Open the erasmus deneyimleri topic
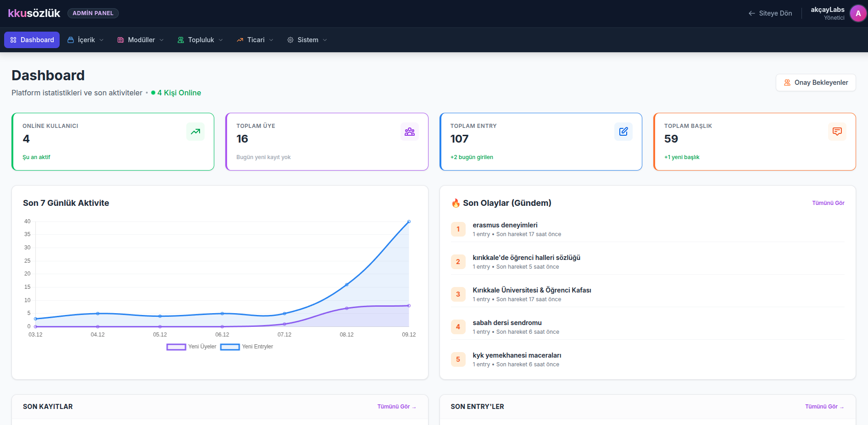 click(x=505, y=225)
